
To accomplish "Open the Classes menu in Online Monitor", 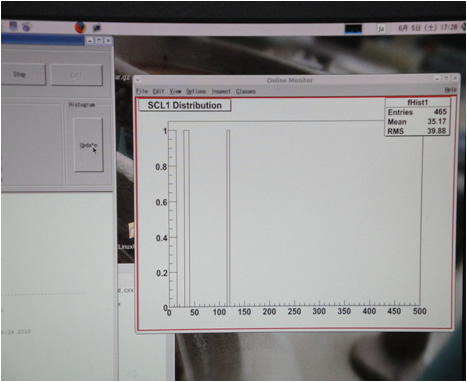I will [246, 91].
